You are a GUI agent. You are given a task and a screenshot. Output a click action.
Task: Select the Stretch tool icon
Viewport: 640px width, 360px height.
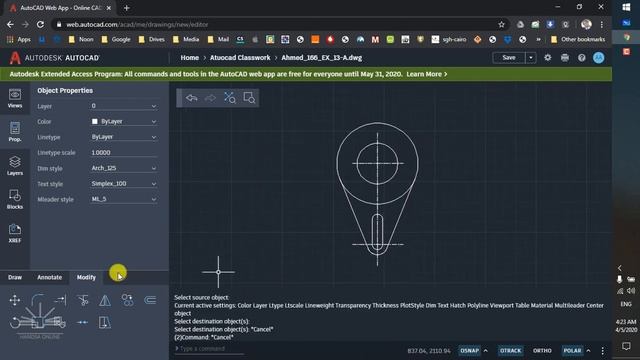click(105, 322)
